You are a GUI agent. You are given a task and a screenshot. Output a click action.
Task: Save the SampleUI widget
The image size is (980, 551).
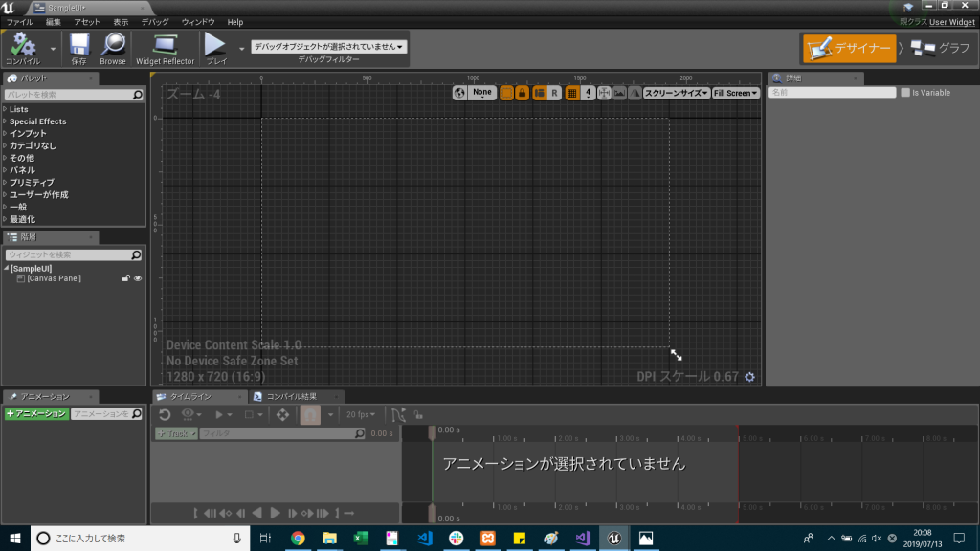tap(79, 46)
